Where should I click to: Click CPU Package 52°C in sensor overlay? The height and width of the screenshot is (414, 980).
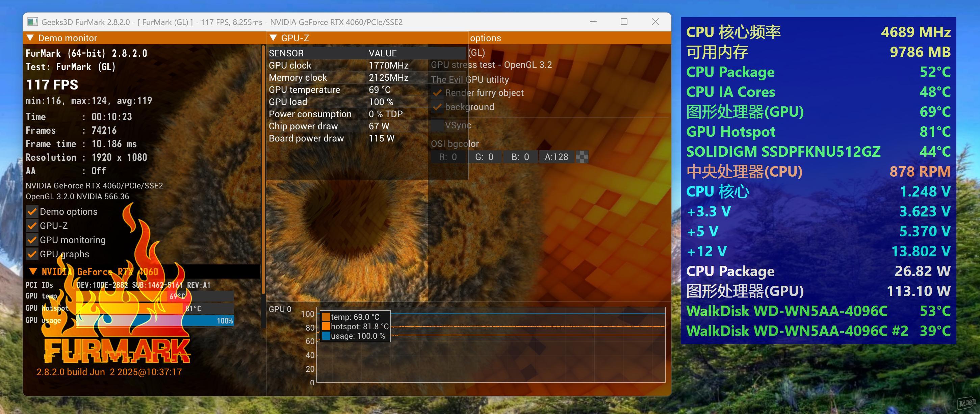[818, 72]
